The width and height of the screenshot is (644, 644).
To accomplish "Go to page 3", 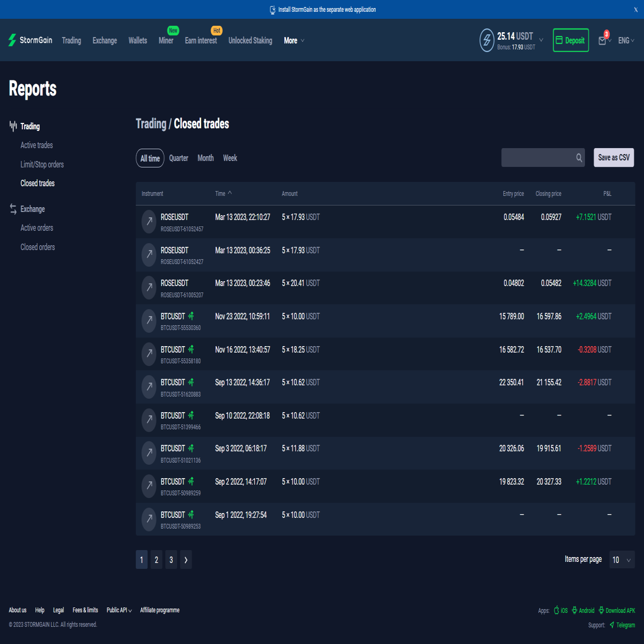I will pos(171,560).
